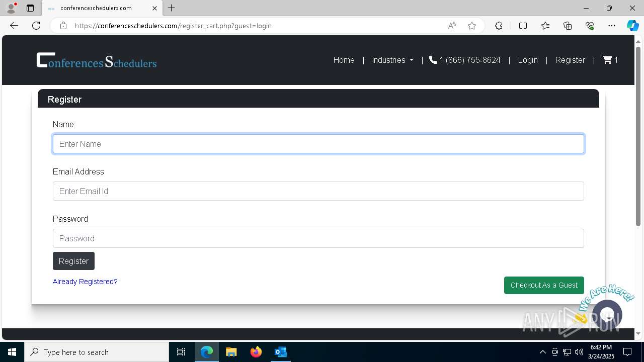Open the volume speaker icon
This screenshot has height=362, width=644.
click(579, 352)
